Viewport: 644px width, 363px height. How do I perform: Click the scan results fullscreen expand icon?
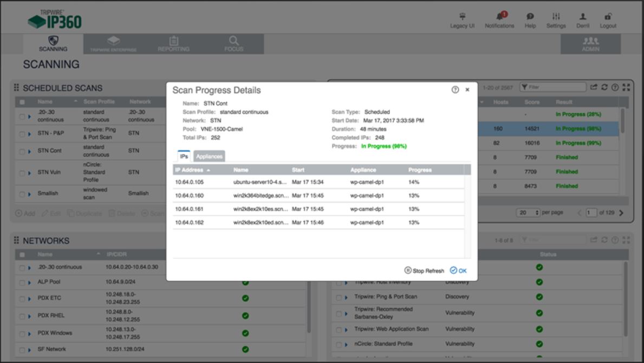(x=626, y=87)
